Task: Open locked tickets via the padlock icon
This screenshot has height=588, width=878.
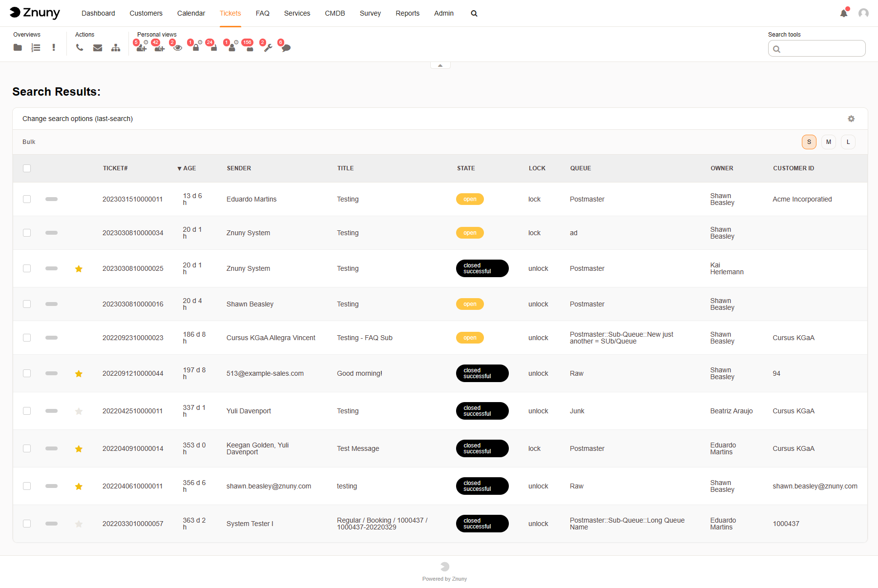Action: (196, 48)
